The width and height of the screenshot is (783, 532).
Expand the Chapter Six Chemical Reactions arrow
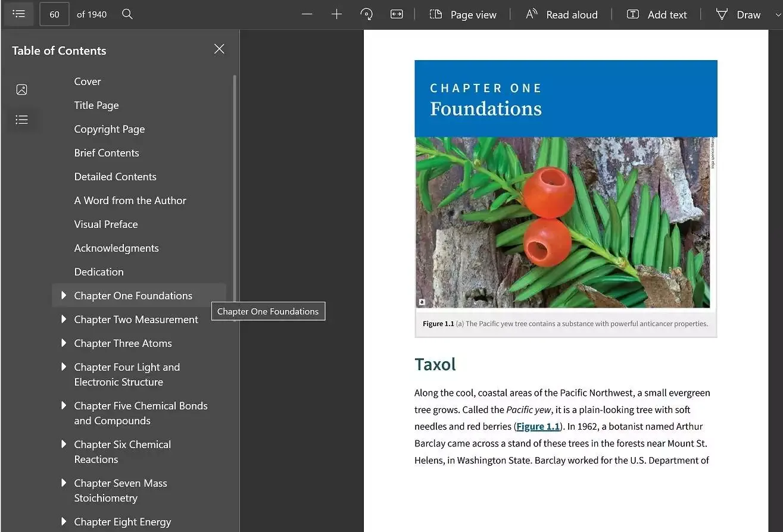coord(64,444)
